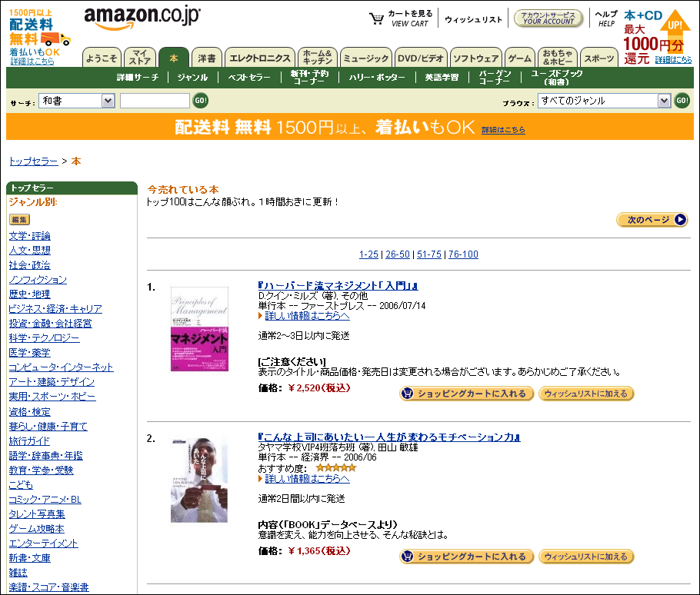Open バーゲンコーナー in nav bar
700x595 pixels.
tap(495, 77)
